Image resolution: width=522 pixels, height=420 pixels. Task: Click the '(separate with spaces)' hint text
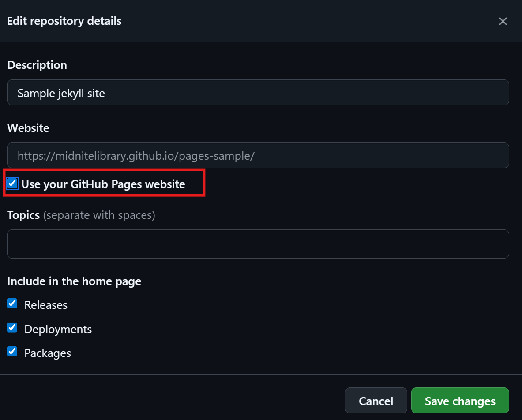tap(99, 215)
